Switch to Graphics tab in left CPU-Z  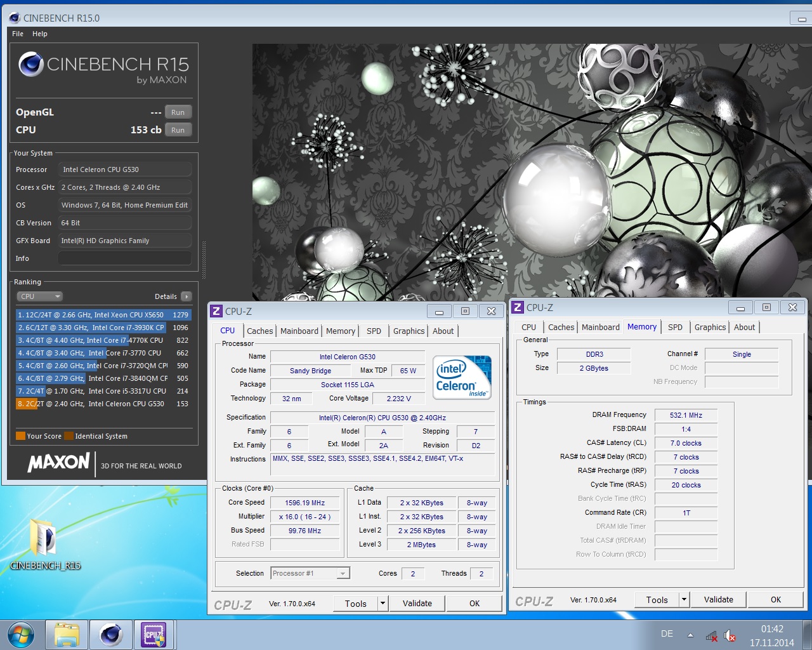click(x=409, y=331)
